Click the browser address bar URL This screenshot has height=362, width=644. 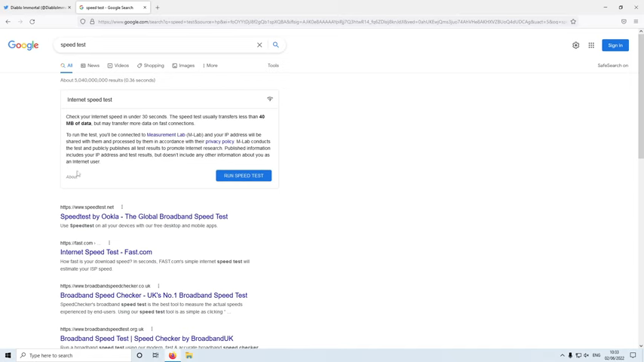pos(332,22)
